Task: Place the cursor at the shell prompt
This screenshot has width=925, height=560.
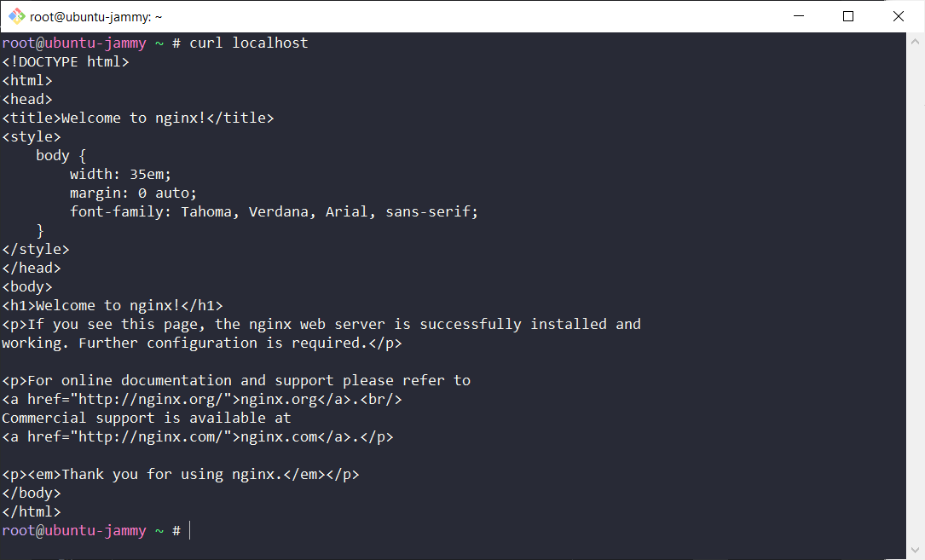Action: coord(188,530)
